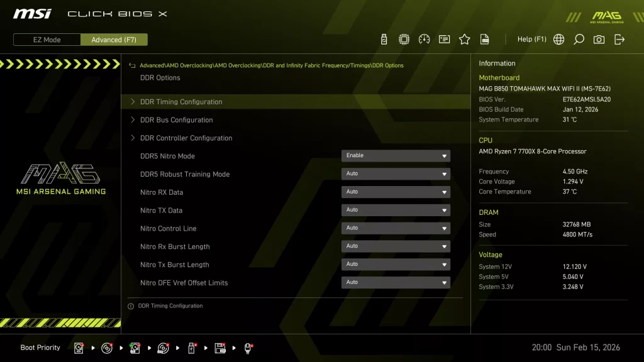The image size is (644, 362).
Task: Open the hardware monitor gauge icon
Action: point(425,38)
